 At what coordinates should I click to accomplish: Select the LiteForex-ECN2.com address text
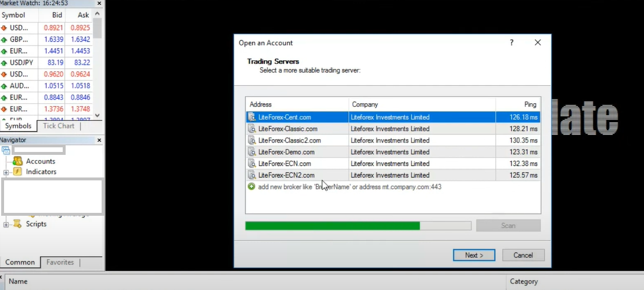[x=286, y=175]
